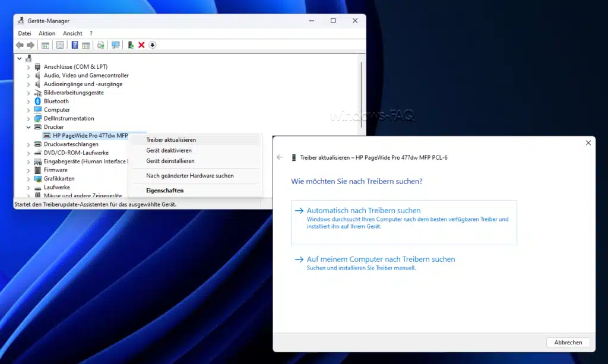Close the Treiber aktualisieren dialog

[588, 143]
